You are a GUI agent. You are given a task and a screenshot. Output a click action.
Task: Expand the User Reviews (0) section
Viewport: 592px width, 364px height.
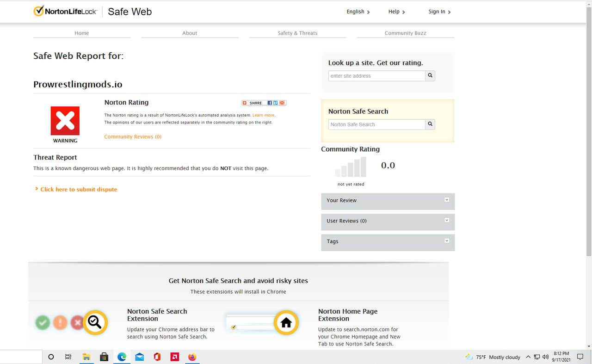(388, 222)
